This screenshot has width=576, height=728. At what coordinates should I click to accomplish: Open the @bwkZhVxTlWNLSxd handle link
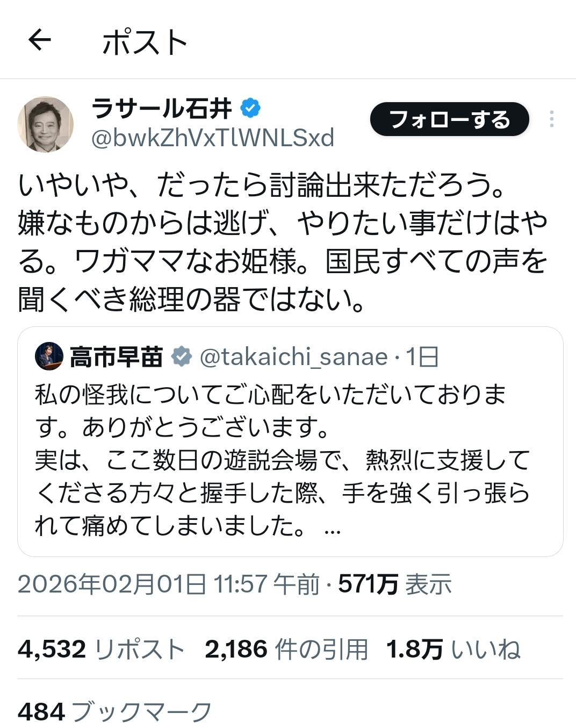coord(213,139)
